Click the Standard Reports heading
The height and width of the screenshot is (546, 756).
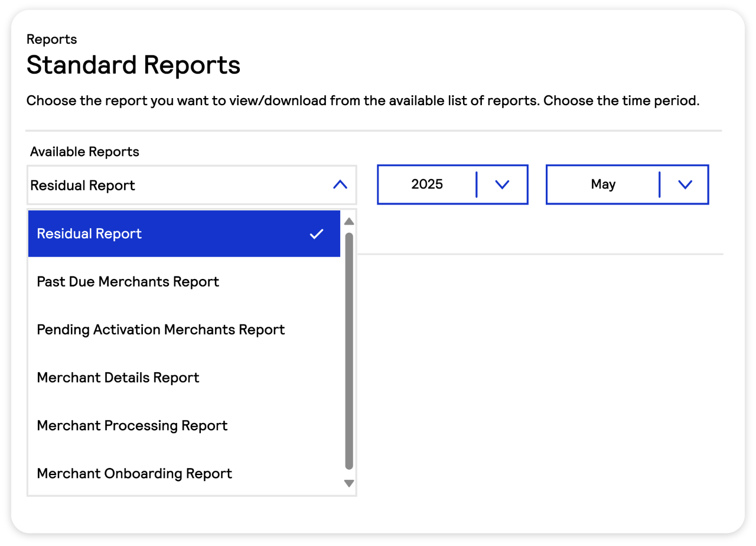[133, 65]
